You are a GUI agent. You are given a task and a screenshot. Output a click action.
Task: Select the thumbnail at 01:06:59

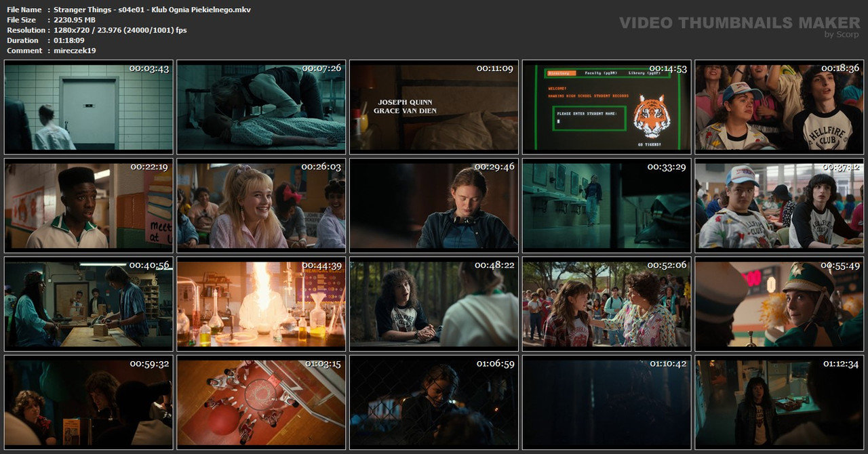[x=434, y=403]
